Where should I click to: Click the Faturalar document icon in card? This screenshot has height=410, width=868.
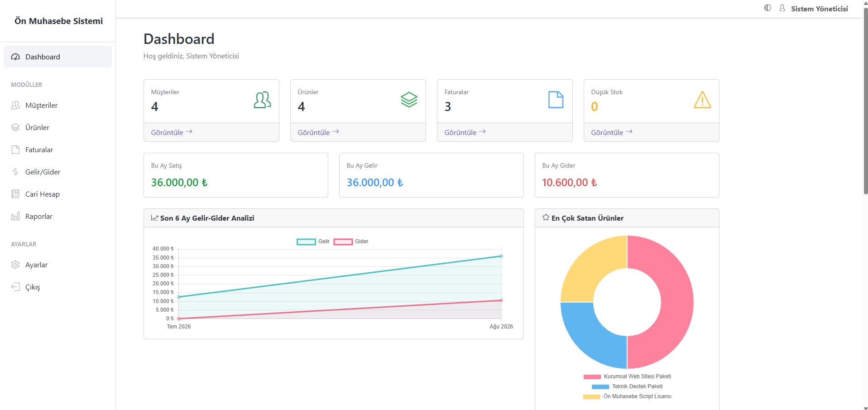coord(556,100)
